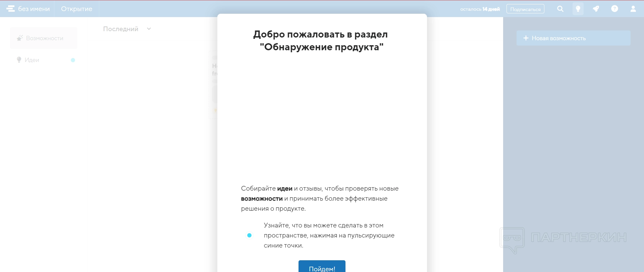Click the pulsing blue dot beside Идеи

tap(73, 60)
